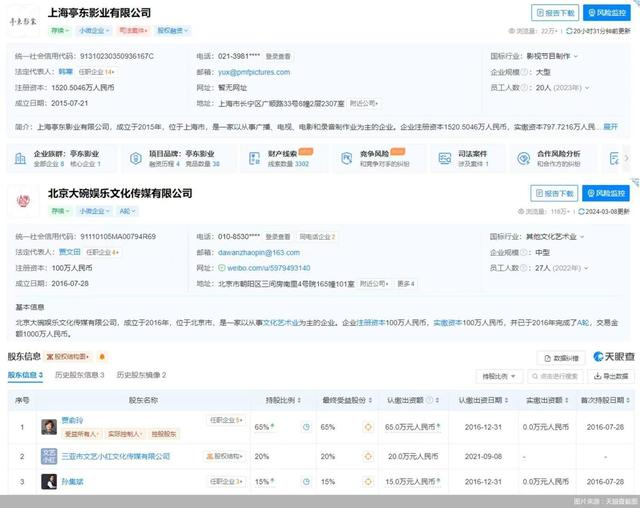Expand the 股权融资 tag

[173, 31]
